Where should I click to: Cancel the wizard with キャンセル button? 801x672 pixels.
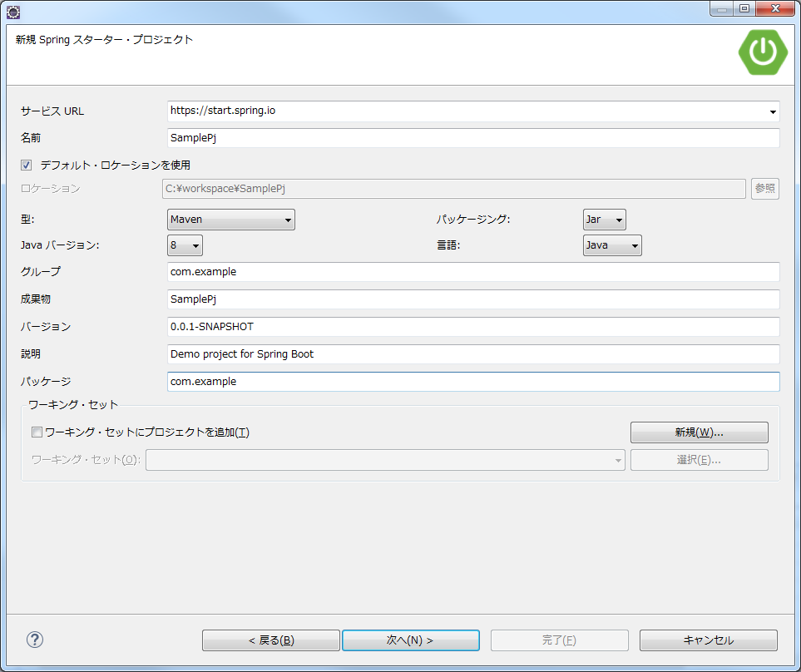[x=709, y=640]
